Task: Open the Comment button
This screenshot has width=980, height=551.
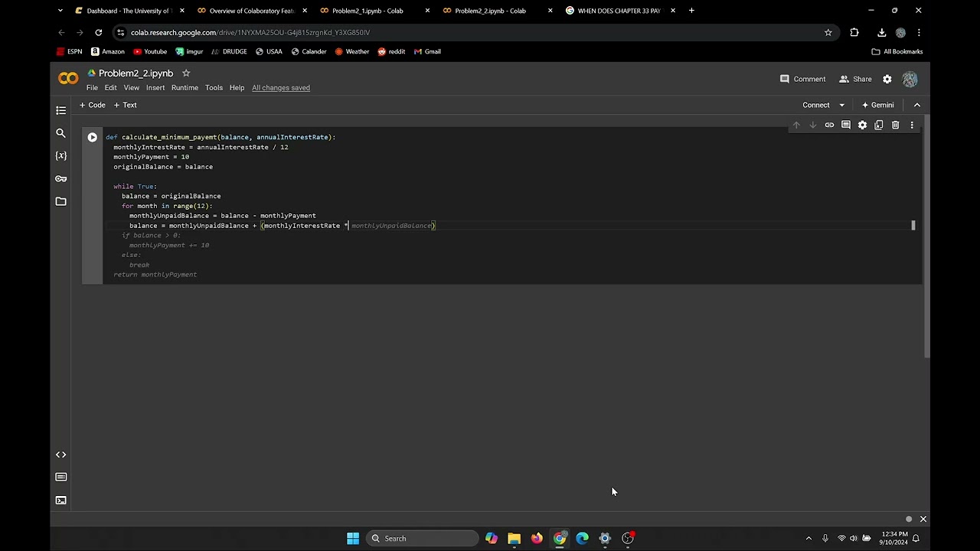Action: (x=802, y=79)
